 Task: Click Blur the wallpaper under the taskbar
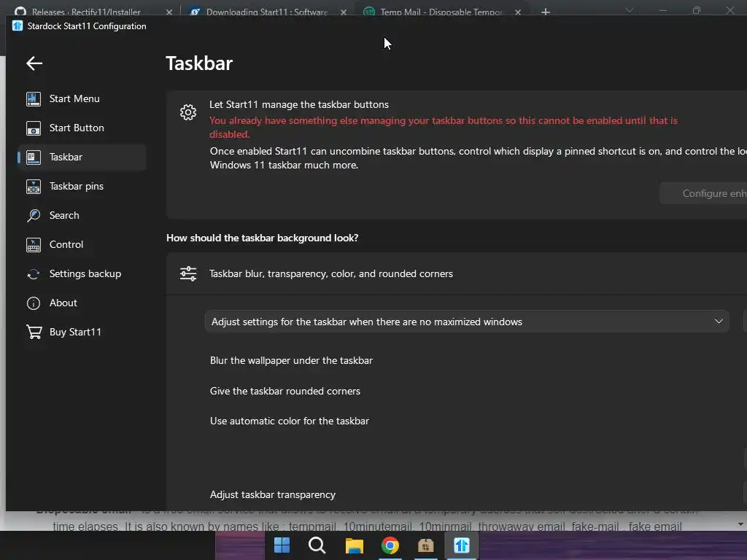point(291,360)
